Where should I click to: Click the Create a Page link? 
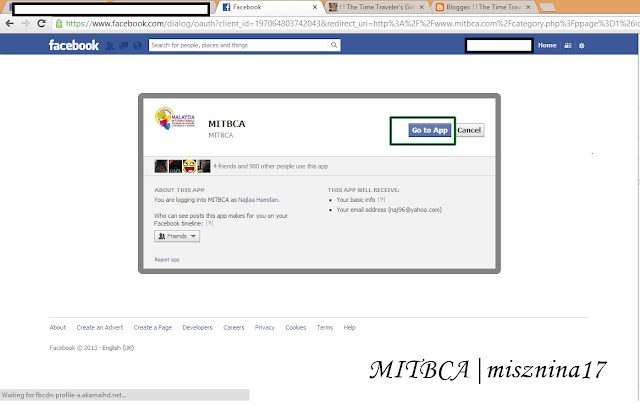coord(153,327)
